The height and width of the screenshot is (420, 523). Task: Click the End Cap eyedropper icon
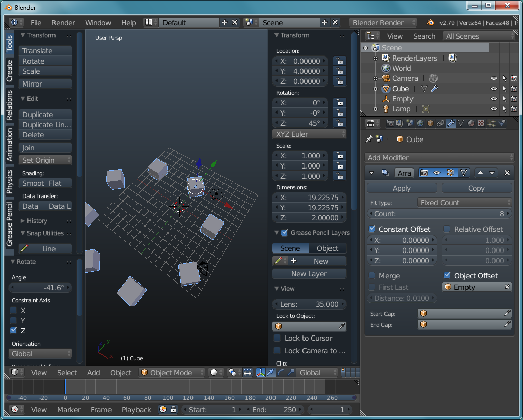pos(507,324)
